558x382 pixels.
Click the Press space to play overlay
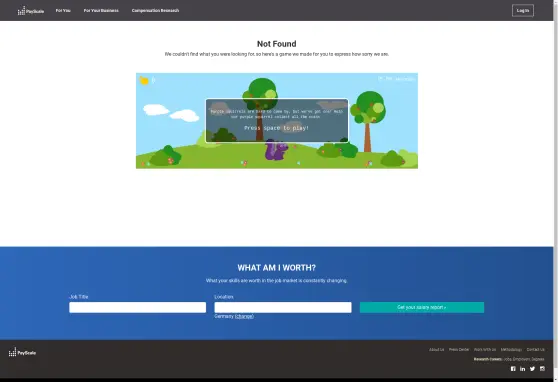click(277, 121)
